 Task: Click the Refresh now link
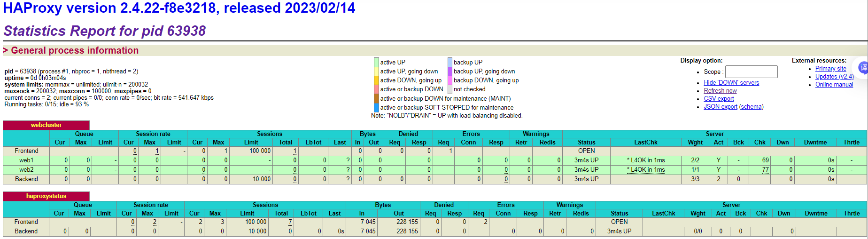(x=720, y=91)
